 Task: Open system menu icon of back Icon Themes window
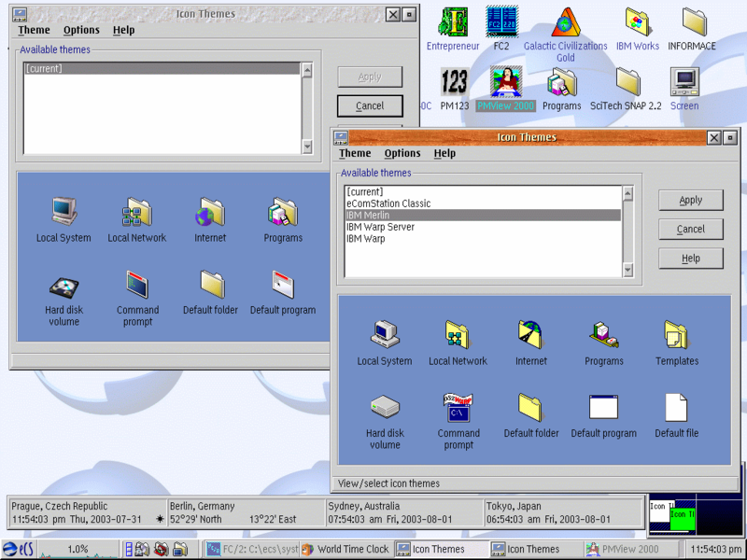click(20, 15)
